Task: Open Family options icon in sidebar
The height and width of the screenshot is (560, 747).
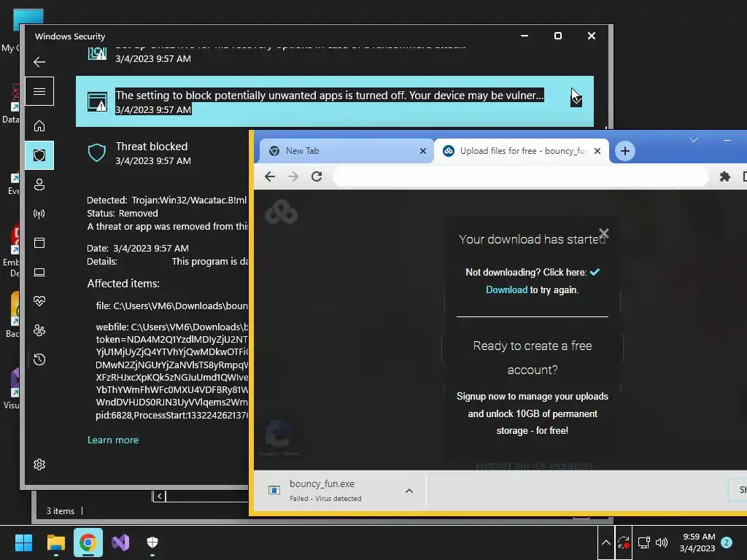Action: pyautogui.click(x=39, y=330)
